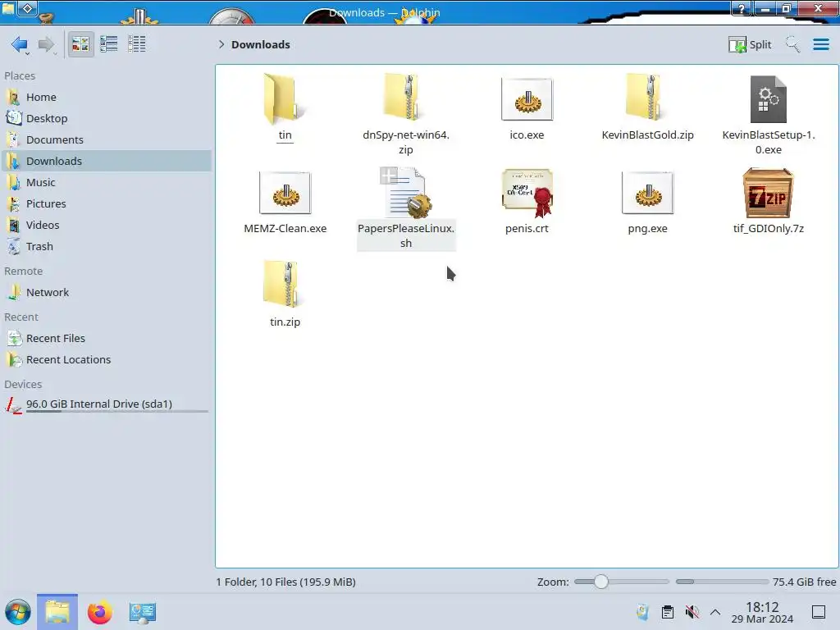Open Desktop in Places

(x=107, y=118)
